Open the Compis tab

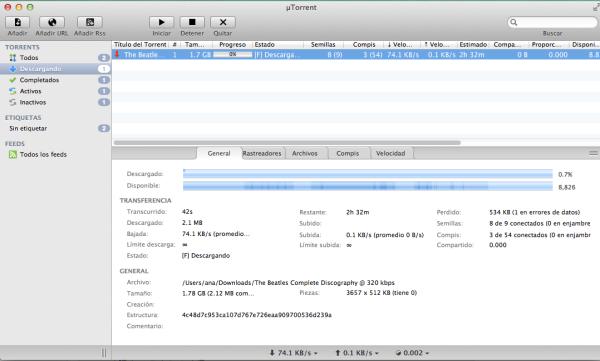coord(347,153)
